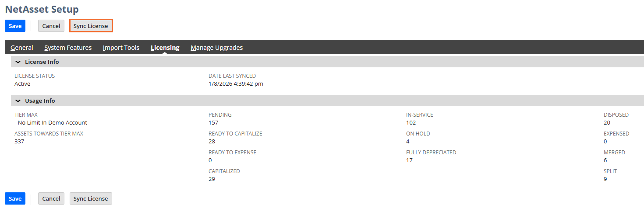Click the In-Service count value 102
The image size is (644, 212).
pos(411,123)
